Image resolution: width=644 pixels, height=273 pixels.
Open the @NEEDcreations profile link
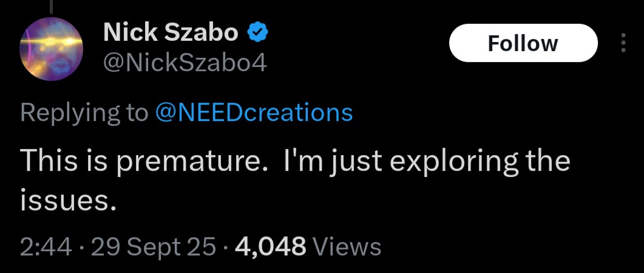(254, 112)
